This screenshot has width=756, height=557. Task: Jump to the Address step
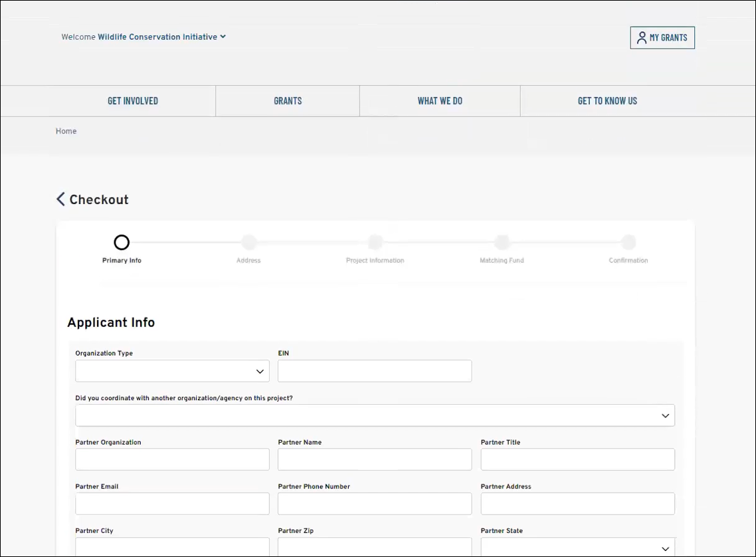tap(248, 242)
